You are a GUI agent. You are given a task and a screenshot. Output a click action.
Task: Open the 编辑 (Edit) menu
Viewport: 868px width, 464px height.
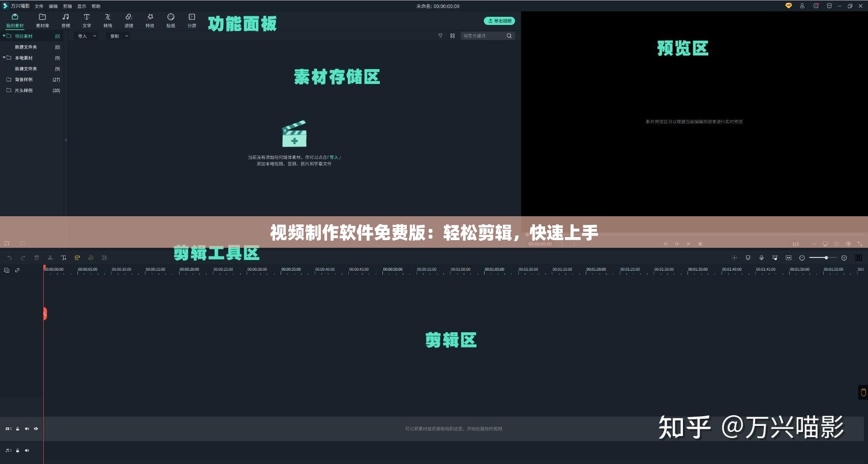(x=53, y=6)
